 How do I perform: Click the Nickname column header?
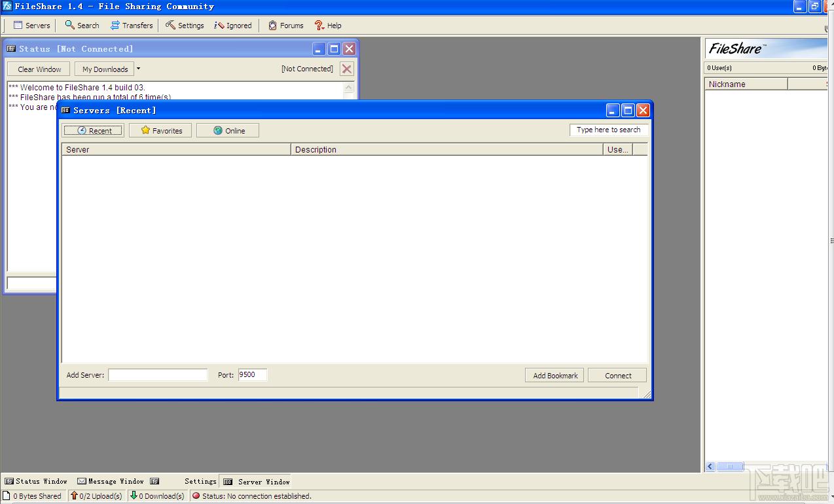pyautogui.click(x=746, y=84)
